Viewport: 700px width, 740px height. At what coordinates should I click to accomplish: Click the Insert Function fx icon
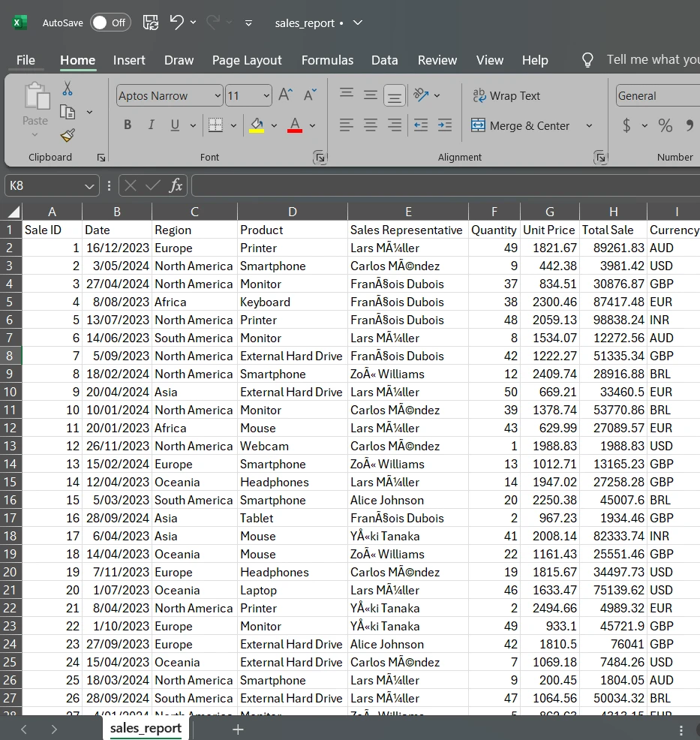tap(176, 185)
